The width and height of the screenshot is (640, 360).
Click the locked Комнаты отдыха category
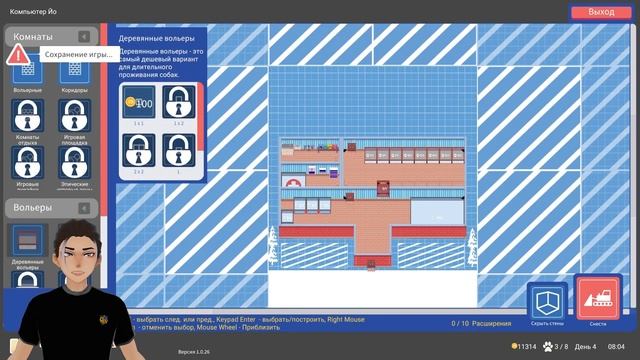pos(27,116)
